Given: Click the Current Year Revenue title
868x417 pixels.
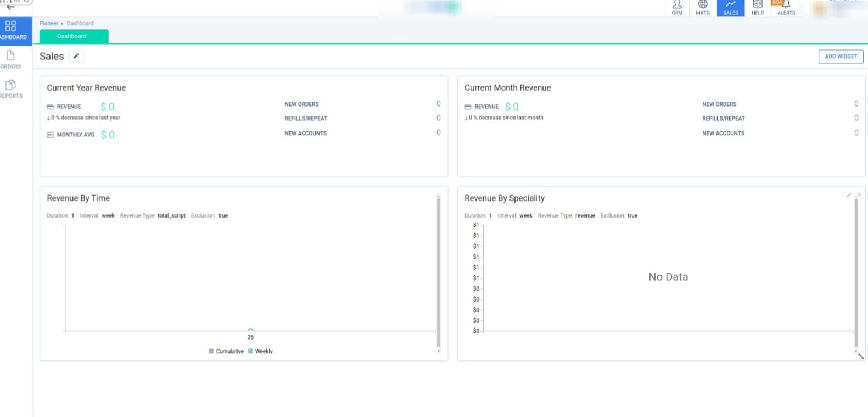Looking at the screenshot, I should (86, 88).
